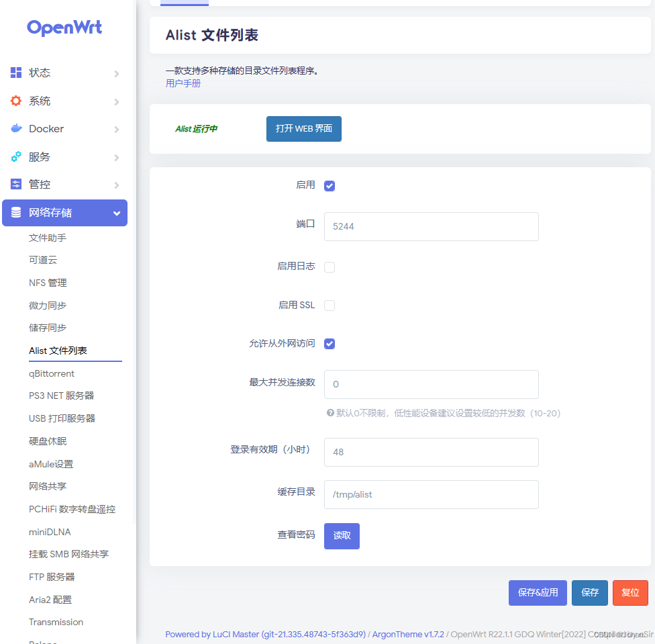Collapse the 网络存储 menu chevron
This screenshot has height=644, width=655.
click(x=117, y=213)
